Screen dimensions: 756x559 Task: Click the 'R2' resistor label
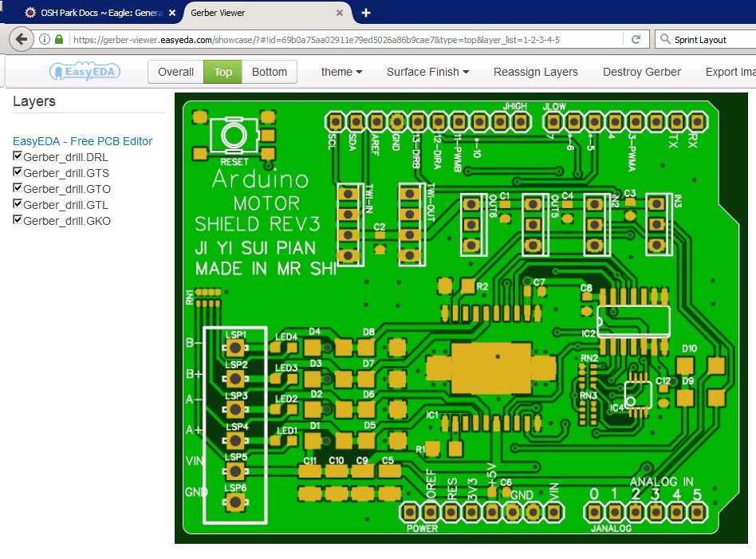coord(482,286)
